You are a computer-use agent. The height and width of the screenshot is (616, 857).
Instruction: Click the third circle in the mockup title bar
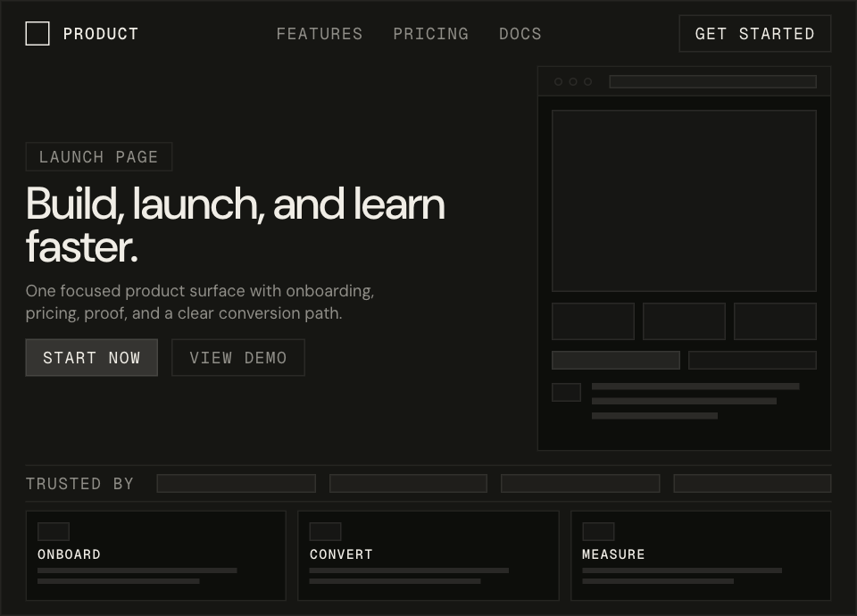coord(587,81)
